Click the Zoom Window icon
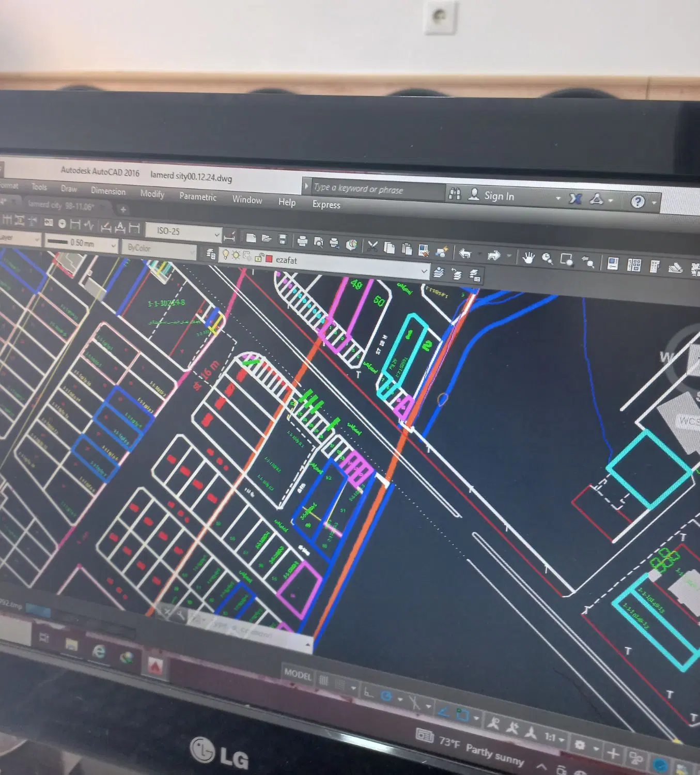The image size is (700, 775). tap(567, 260)
